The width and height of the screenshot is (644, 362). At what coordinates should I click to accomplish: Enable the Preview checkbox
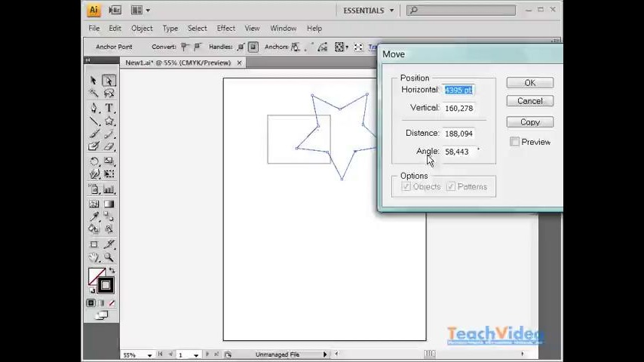[x=515, y=142]
